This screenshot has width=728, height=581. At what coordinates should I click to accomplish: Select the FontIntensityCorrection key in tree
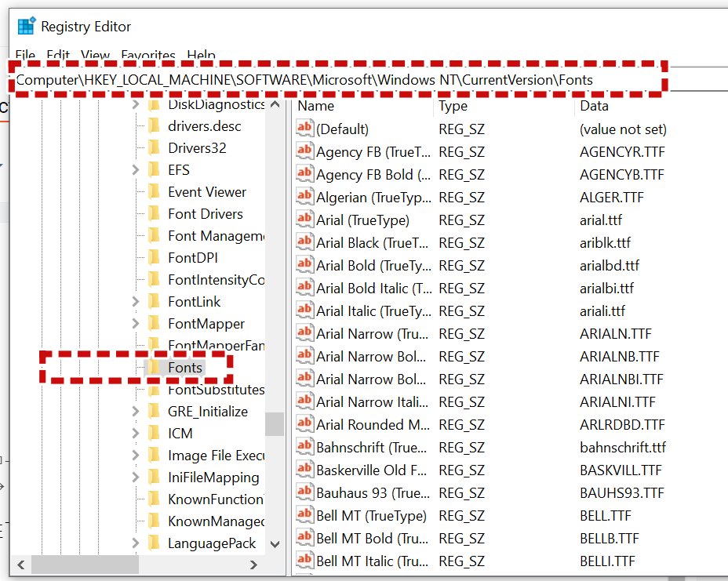point(217,279)
